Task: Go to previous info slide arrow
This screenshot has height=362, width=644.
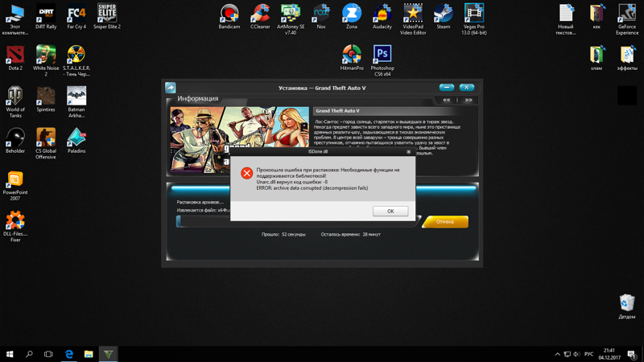Action: (x=447, y=100)
